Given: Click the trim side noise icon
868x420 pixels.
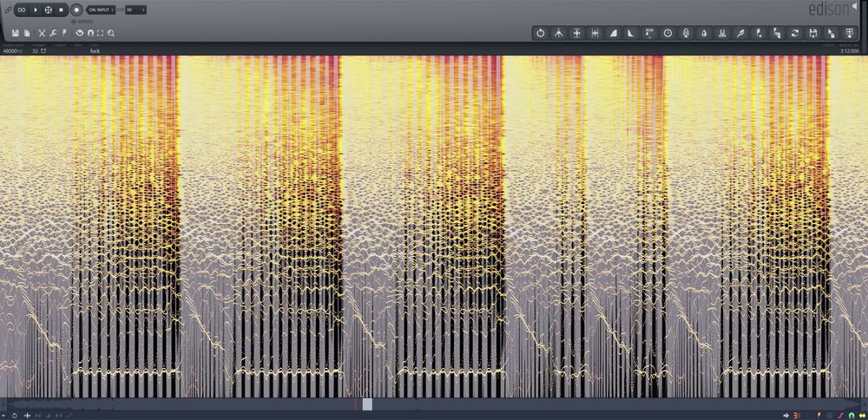Looking at the screenshot, I should pyautogui.click(x=595, y=33).
